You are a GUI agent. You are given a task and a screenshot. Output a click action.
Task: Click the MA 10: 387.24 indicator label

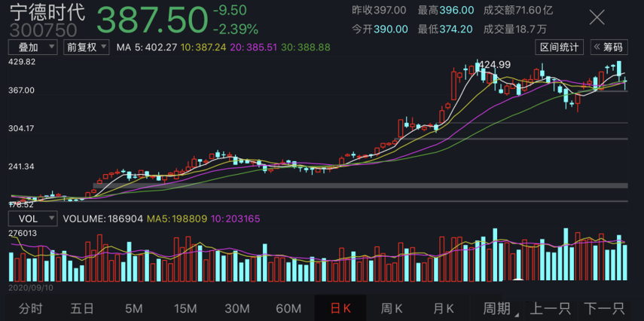click(x=203, y=47)
